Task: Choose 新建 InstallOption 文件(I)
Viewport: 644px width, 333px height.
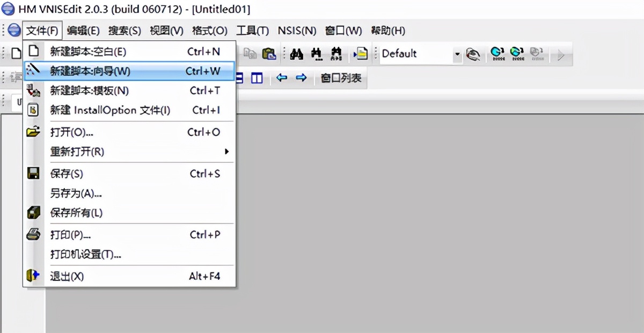Action: [x=129, y=110]
